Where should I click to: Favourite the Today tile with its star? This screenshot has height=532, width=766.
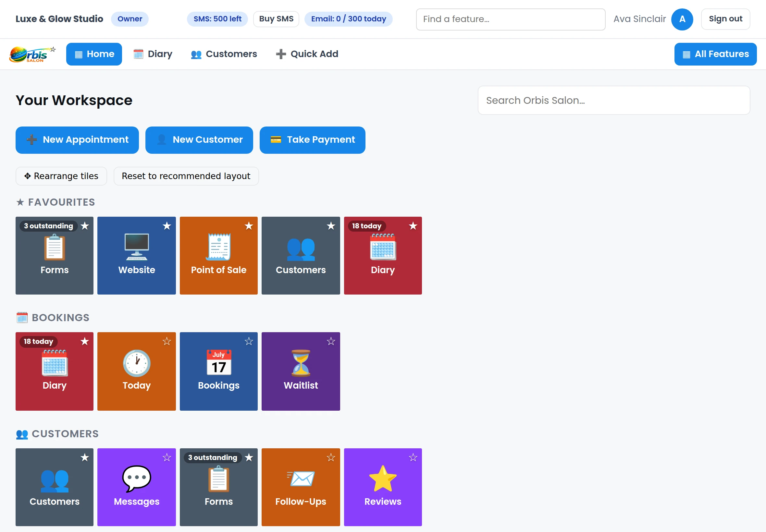point(167,341)
